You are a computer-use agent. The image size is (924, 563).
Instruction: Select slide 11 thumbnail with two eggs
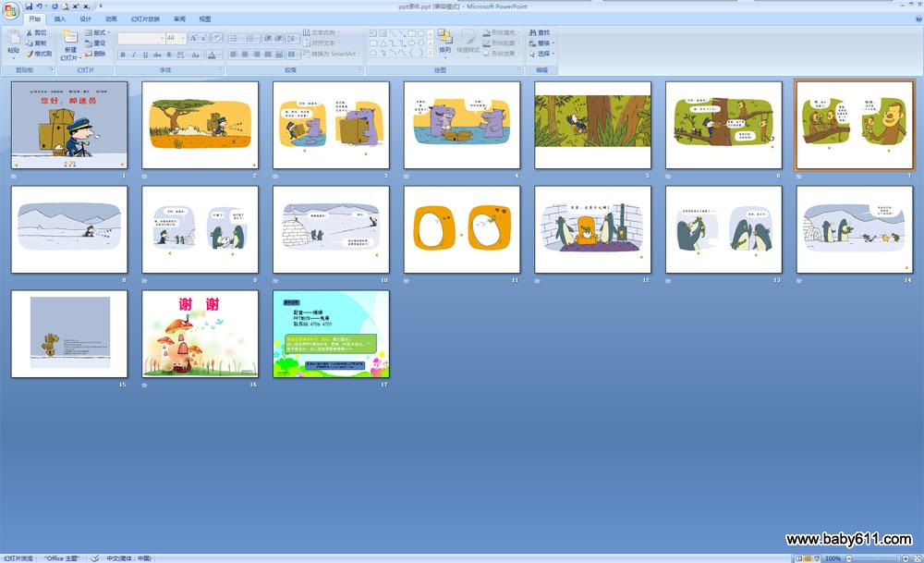point(462,229)
